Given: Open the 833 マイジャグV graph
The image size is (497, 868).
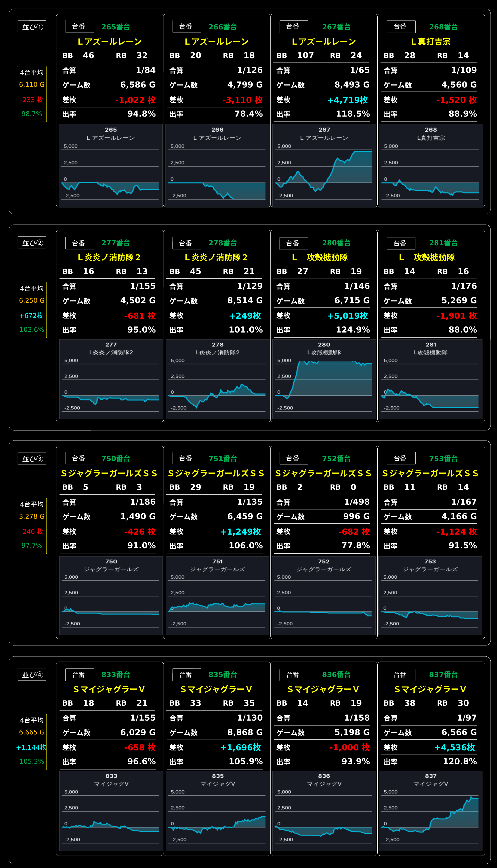Looking at the screenshot, I should 111,811.
